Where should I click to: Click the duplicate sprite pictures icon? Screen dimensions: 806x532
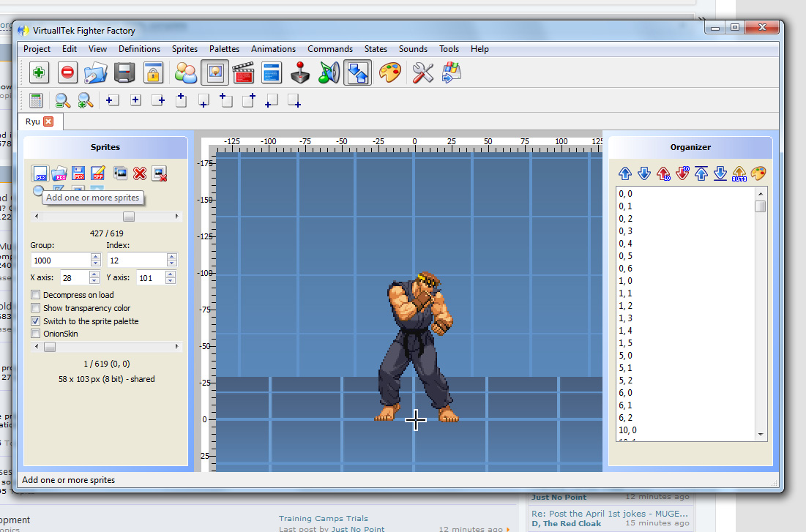(120, 173)
